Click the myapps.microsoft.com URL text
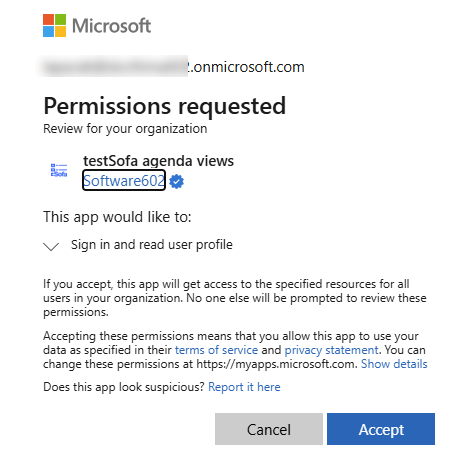465x463 pixels. [x=277, y=364]
